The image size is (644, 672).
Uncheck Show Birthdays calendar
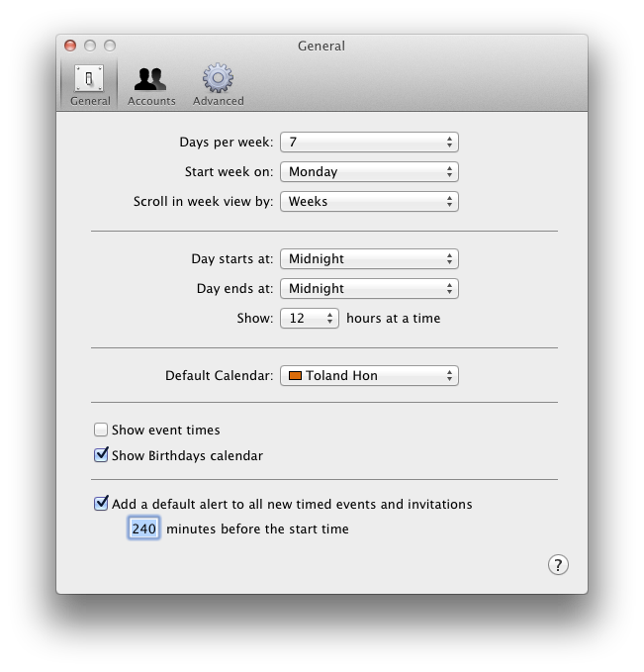pos(101,456)
